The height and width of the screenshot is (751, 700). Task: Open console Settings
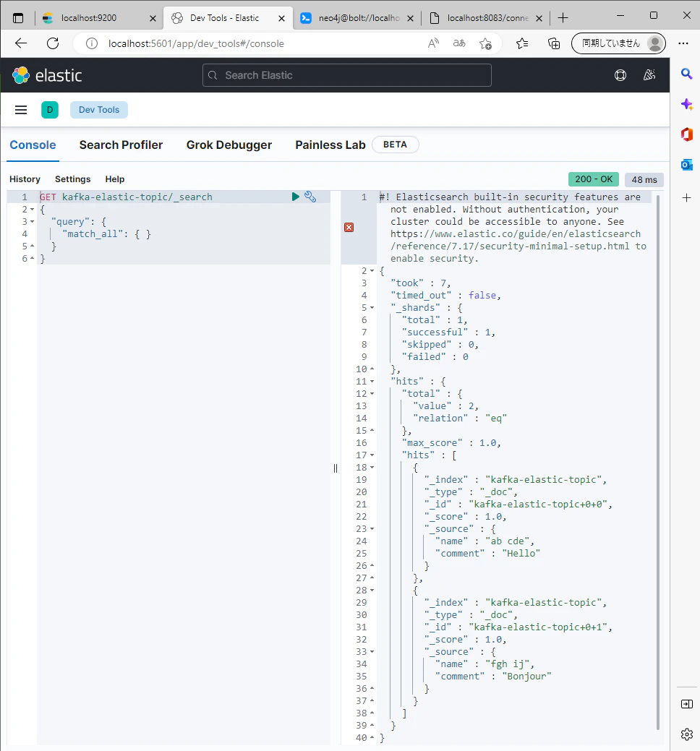click(x=73, y=179)
